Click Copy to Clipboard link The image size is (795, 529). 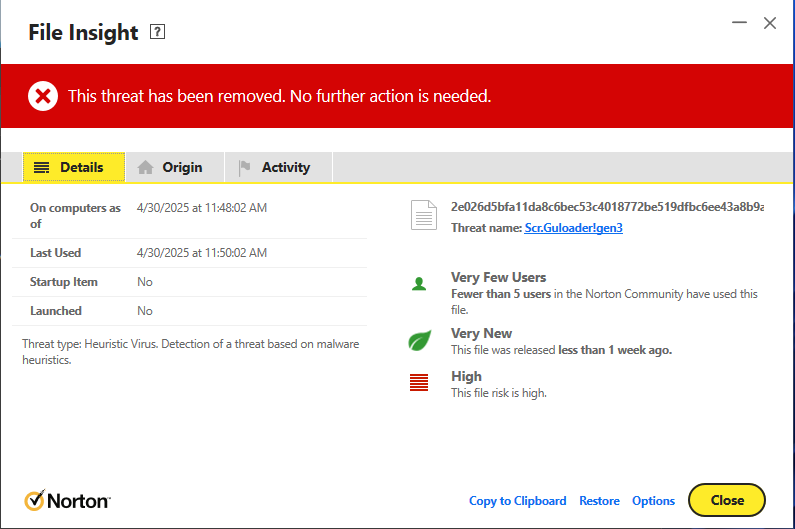tap(517, 501)
